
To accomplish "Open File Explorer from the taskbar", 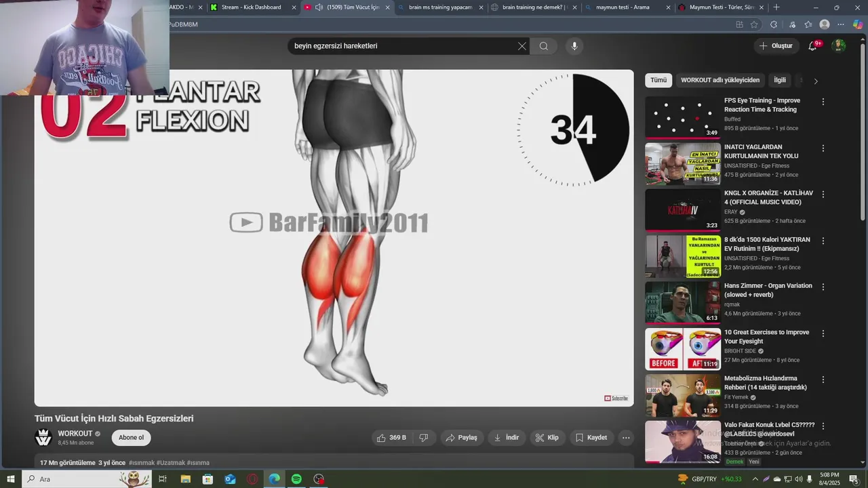I will [x=186, y=479].
